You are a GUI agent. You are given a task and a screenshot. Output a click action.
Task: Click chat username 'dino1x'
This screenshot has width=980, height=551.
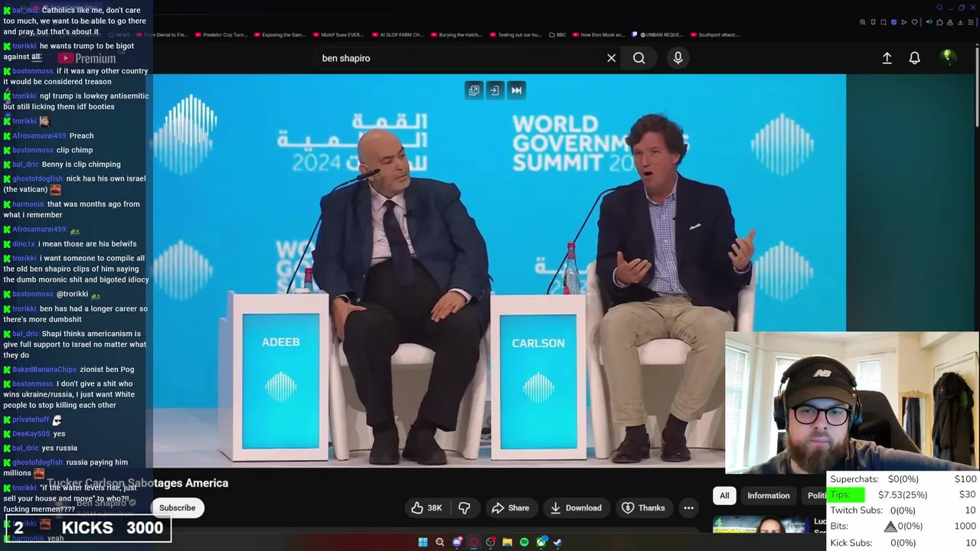24,244
